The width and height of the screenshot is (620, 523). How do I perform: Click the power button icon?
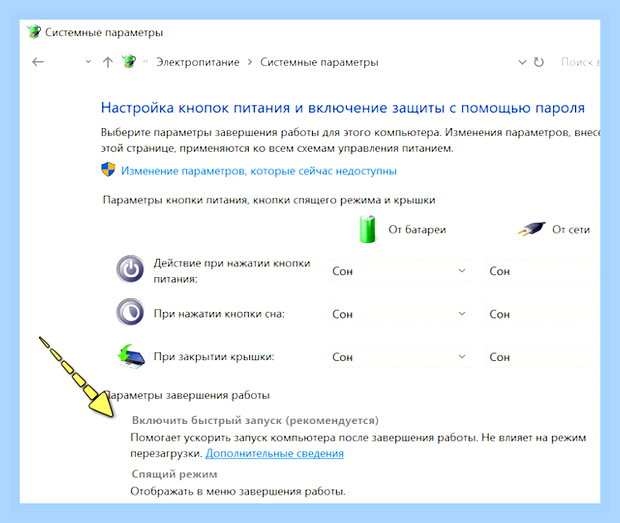coord(130,269)
